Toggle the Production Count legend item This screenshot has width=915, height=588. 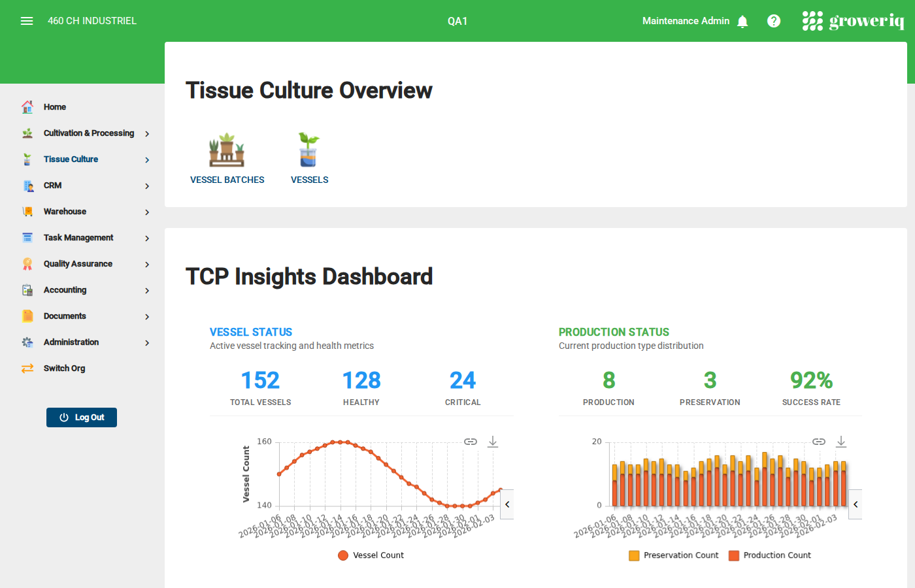[x=770, y=555]
